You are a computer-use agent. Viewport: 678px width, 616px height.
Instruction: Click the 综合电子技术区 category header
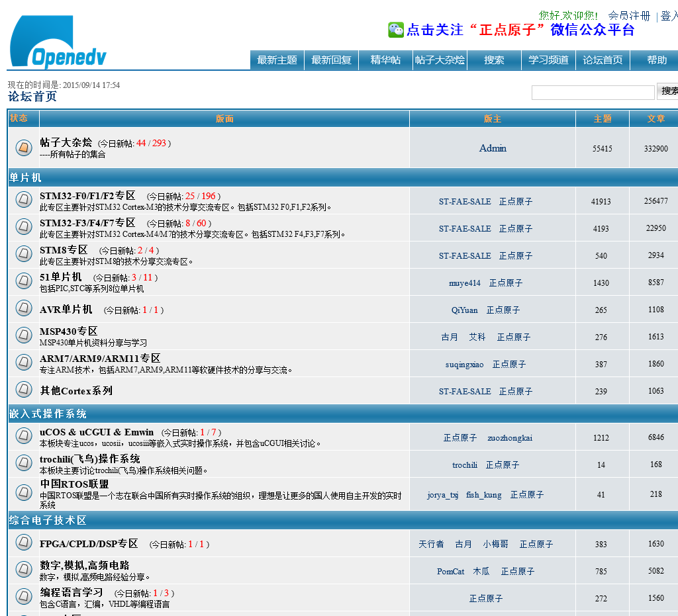pos(48,520)
